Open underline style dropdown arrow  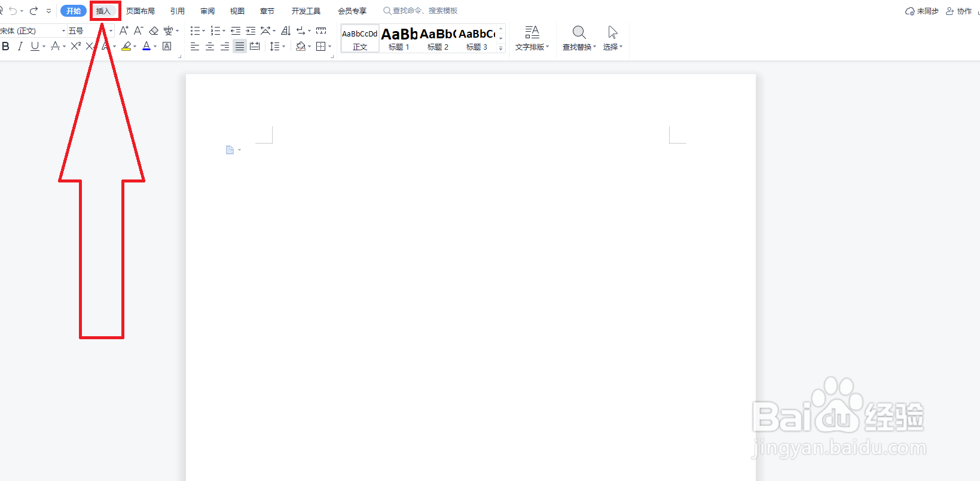click(x=44, y=47)
